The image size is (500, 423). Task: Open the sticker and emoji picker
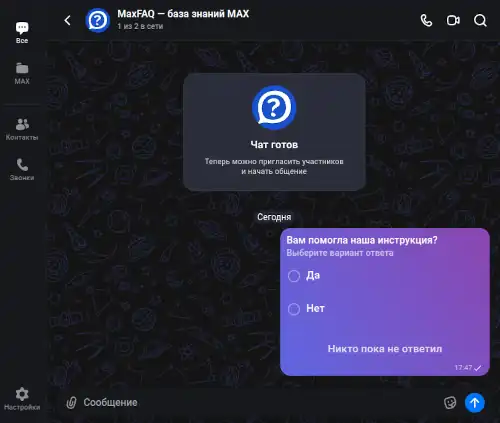tap(450, 402)
